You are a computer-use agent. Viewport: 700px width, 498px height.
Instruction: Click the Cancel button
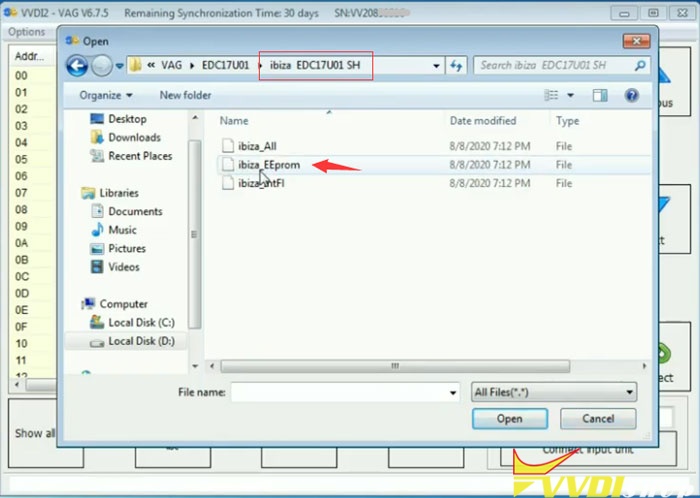pos(598,419)
